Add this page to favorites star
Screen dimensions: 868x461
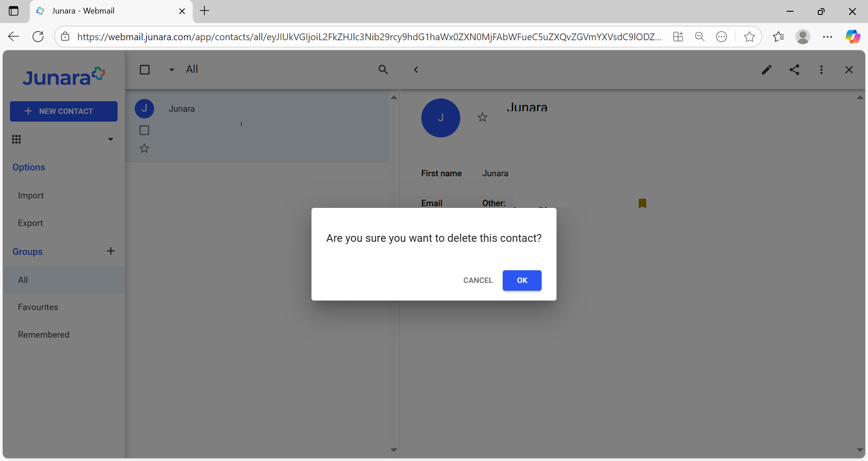click(x=749, y=37)
